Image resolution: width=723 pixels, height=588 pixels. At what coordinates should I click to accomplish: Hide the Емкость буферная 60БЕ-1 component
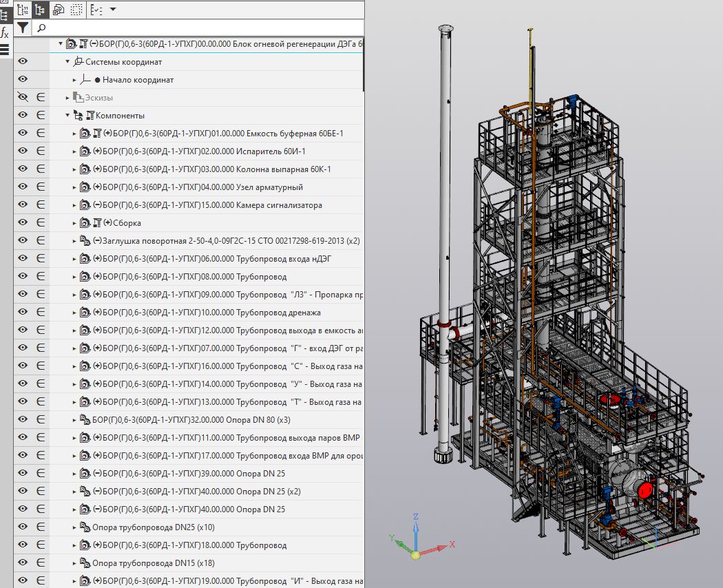coord(23,134)
